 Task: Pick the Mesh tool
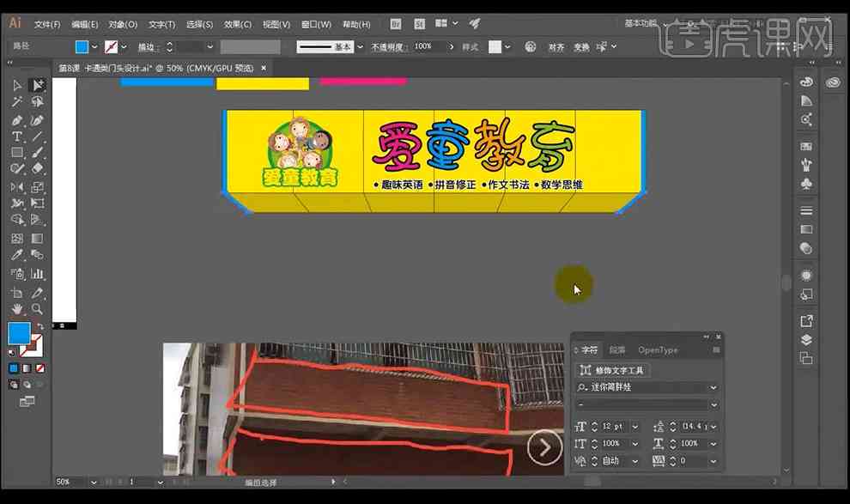tap(17, 239)
